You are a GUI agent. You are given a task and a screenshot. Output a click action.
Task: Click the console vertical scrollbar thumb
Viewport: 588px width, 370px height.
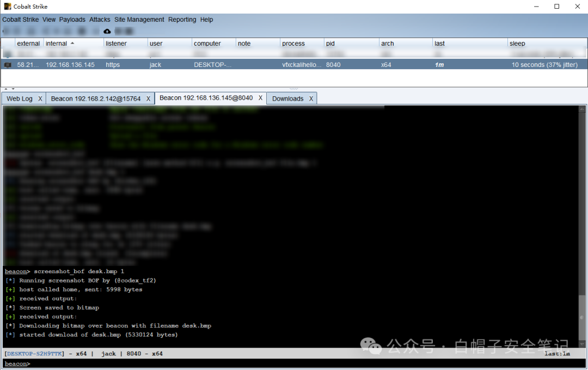[582, 318]
